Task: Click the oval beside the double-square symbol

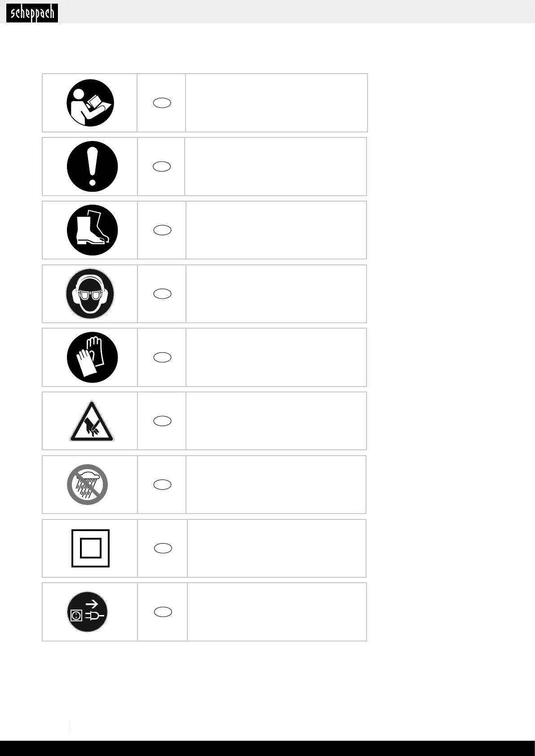Action: [164, 548]
